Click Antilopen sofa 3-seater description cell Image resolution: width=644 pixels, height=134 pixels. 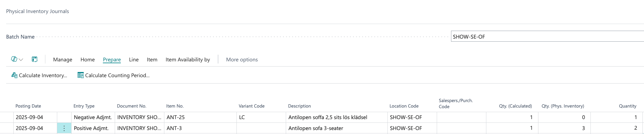pyautogui.click(x=336, y=128)
